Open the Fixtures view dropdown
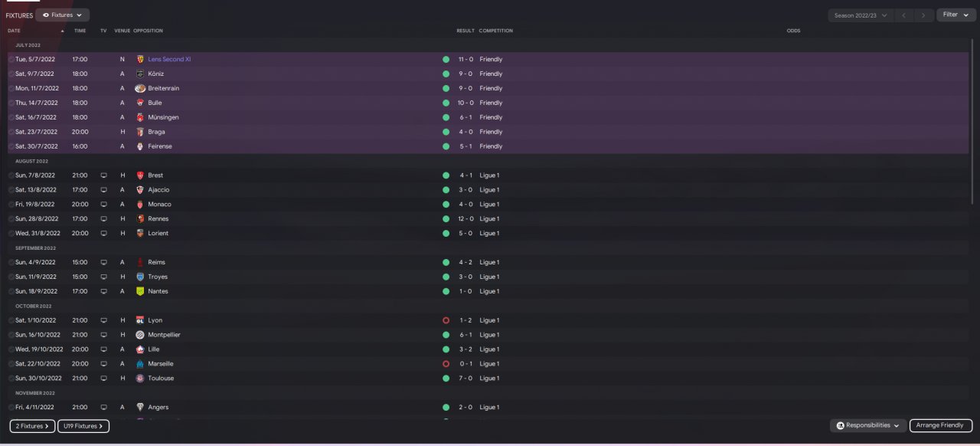The width and height of the screenshot is (980, 446). click(x=62, y=15)
